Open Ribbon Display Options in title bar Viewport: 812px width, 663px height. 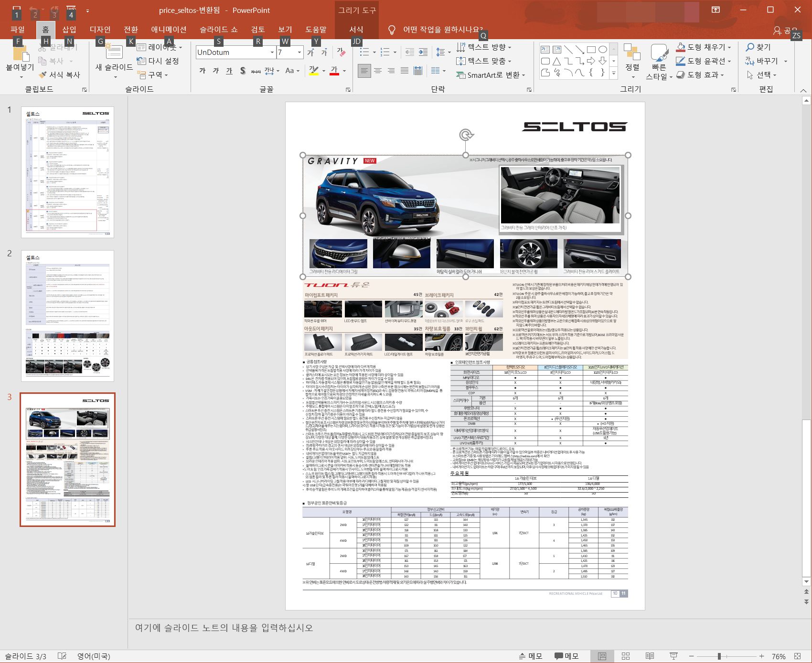[716, 10]
